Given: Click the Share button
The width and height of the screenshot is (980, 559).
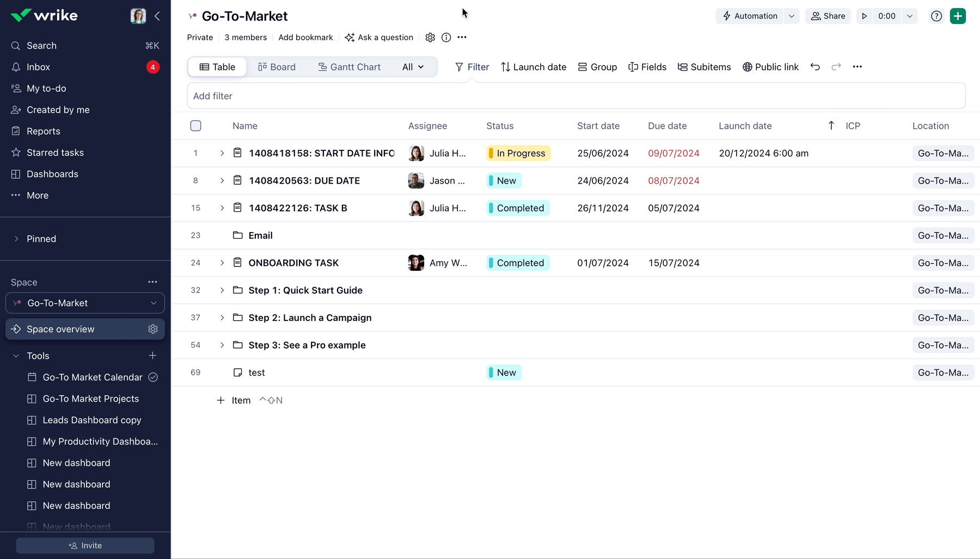Looking at the screenshot, I should pos(828,16).
